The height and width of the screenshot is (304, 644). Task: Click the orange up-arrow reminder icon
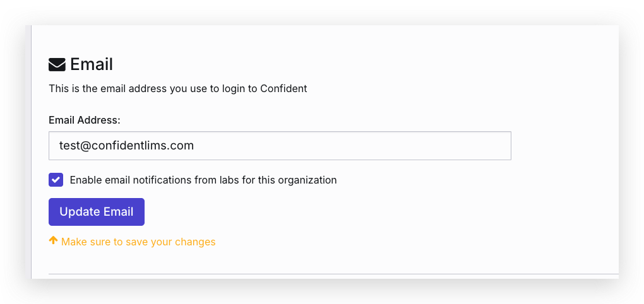(53, 241)
